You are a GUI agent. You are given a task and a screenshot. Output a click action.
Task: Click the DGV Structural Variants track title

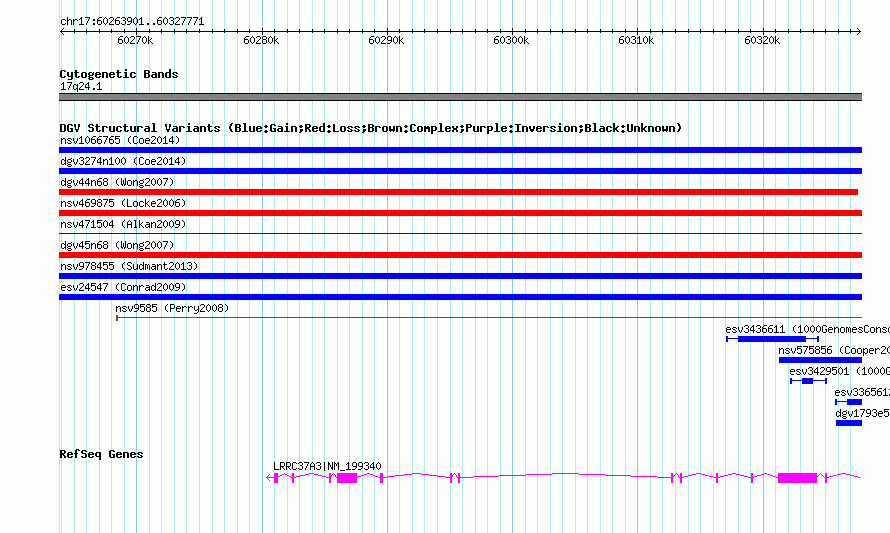370,128
